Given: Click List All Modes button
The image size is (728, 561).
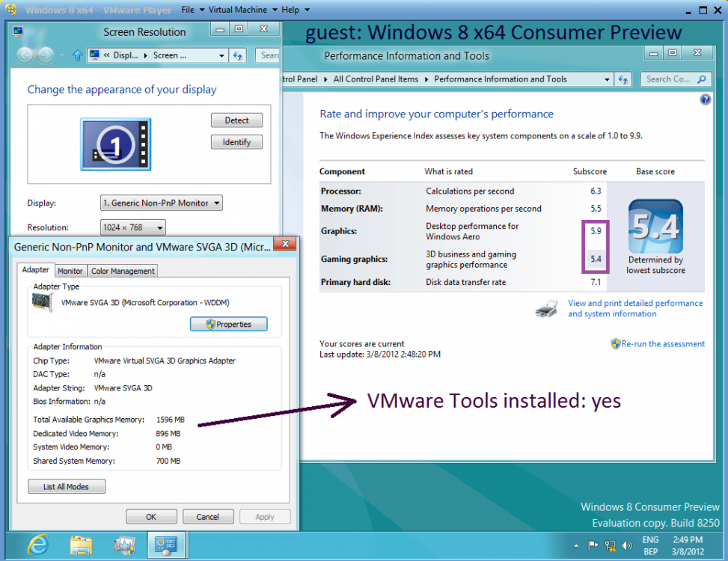Looking at the screenshot, I should (x=67, y=486).
